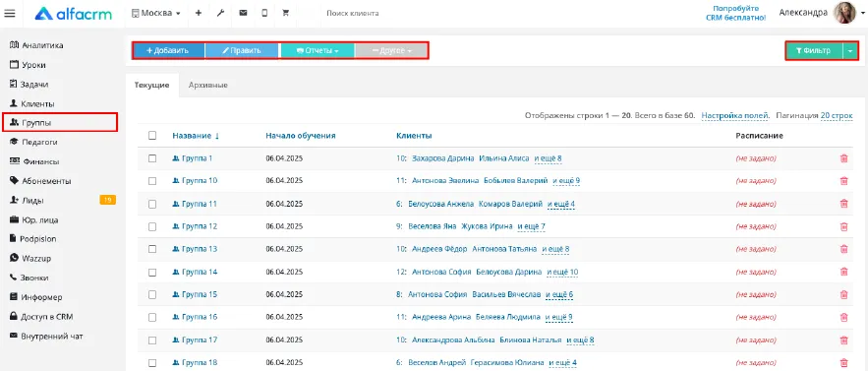
Task: Delete Группа 17 with trash icon
Action: [x=843, y=340]
